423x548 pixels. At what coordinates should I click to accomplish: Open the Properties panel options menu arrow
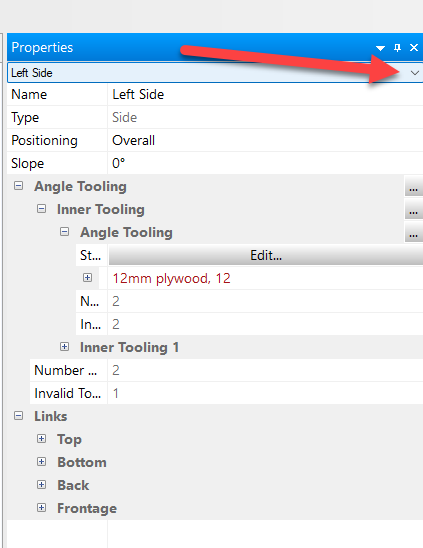[380, 48]
